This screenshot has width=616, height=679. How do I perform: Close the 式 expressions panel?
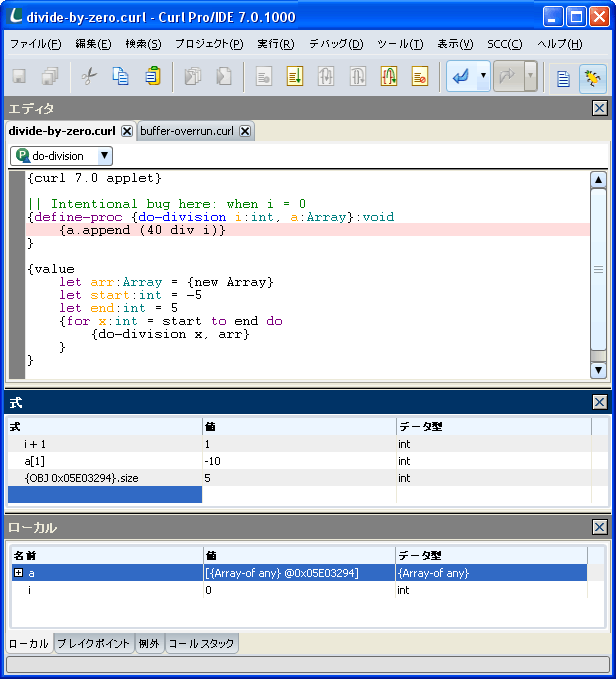tap(600, 402)
